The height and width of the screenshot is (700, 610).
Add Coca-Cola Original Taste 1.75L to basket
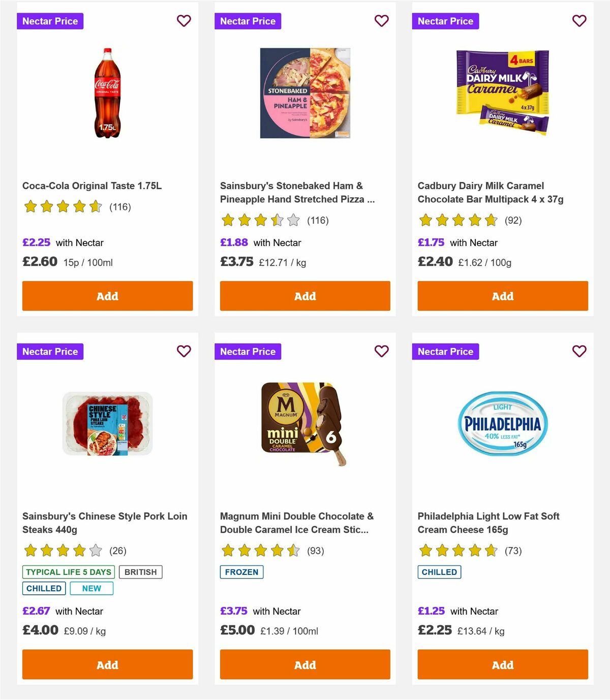[107, 296]
